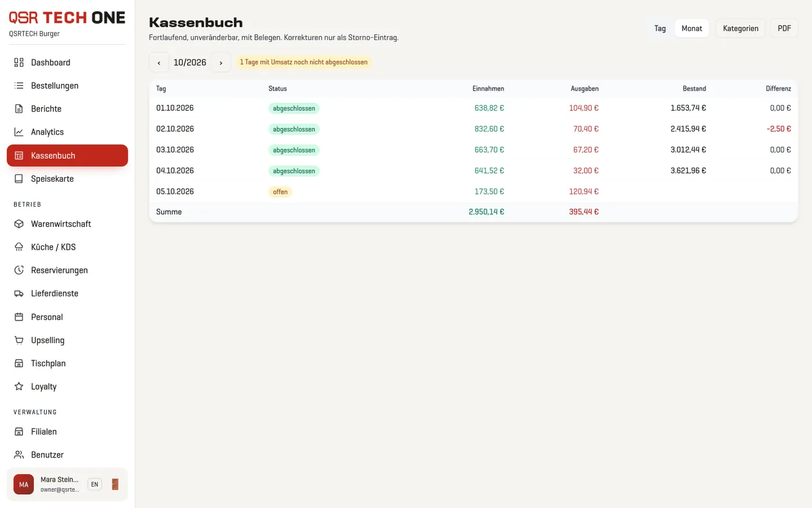Click the Filialen store icon
Screen dimensions: 812x508
click(19, 432)
